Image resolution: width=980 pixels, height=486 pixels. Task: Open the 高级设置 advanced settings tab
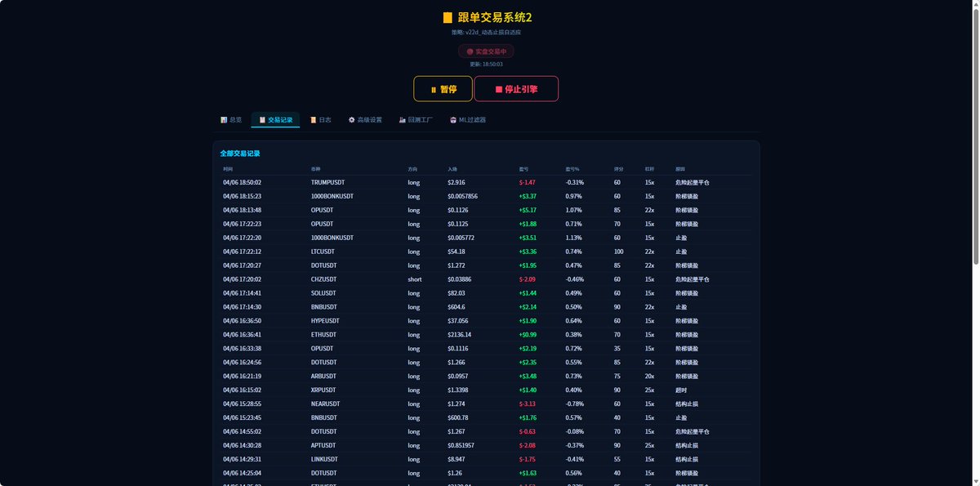click(365, 120)
